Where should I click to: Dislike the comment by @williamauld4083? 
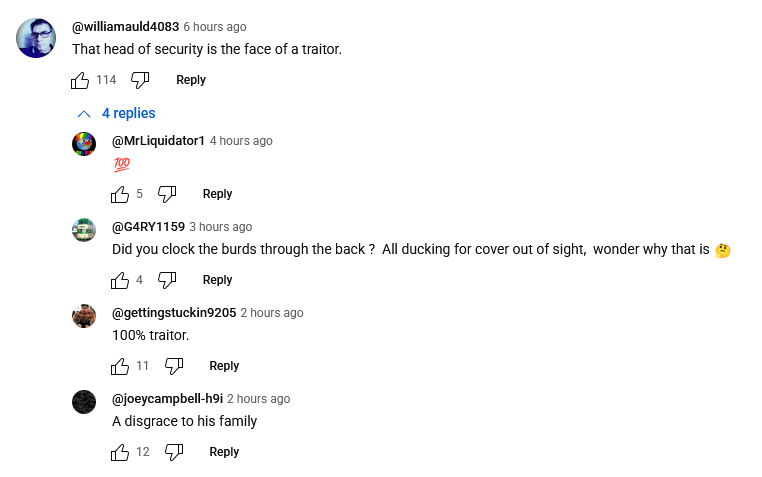click(x=140, y=80)
